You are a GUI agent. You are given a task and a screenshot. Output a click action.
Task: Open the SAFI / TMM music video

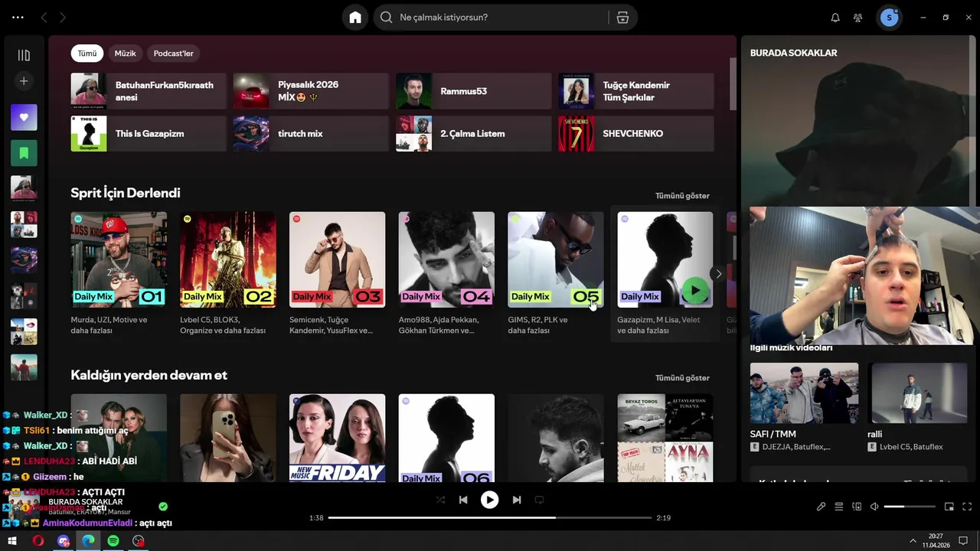[804, 393]
